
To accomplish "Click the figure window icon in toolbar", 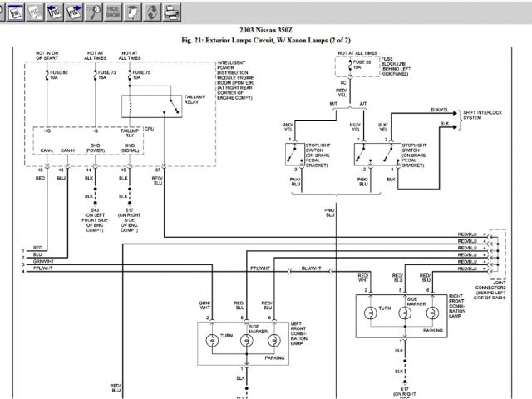I will 16,12.
